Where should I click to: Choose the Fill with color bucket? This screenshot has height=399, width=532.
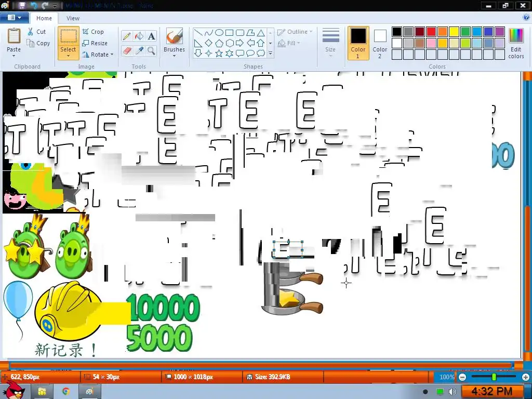coord(139,36)
